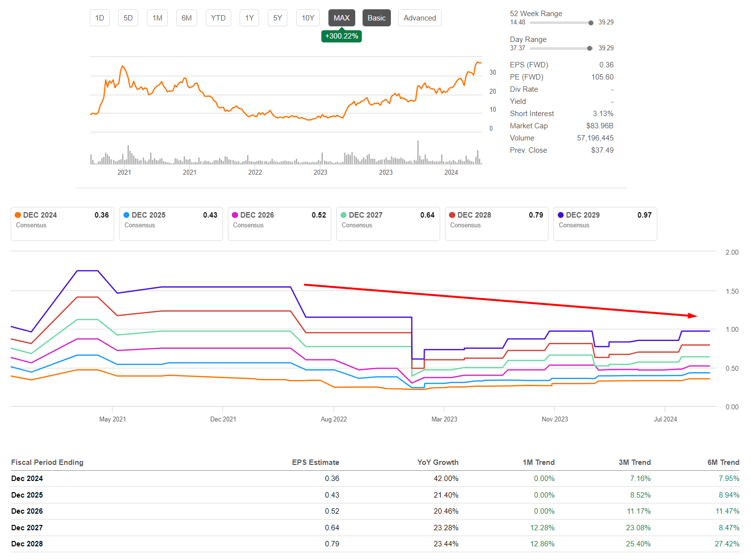Toggle DEC 2024 orange series dot
The width and height of the screenshot is (751, 560).
pos(18,215)
